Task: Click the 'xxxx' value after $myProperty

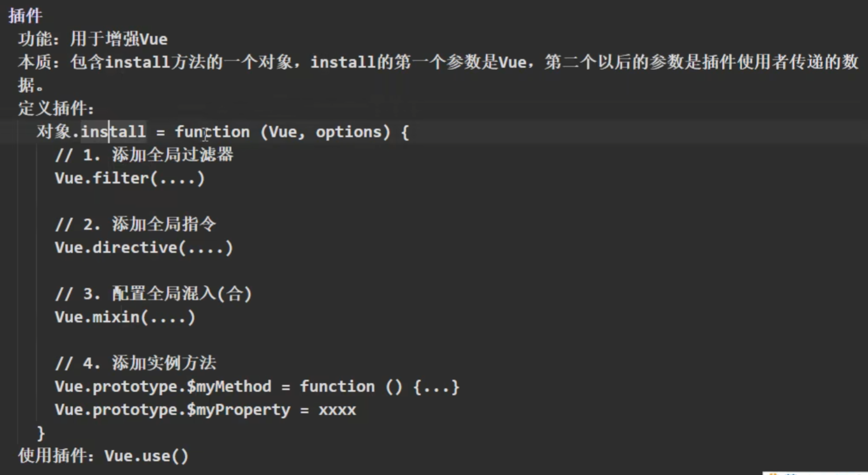Action: click(337, 410)
